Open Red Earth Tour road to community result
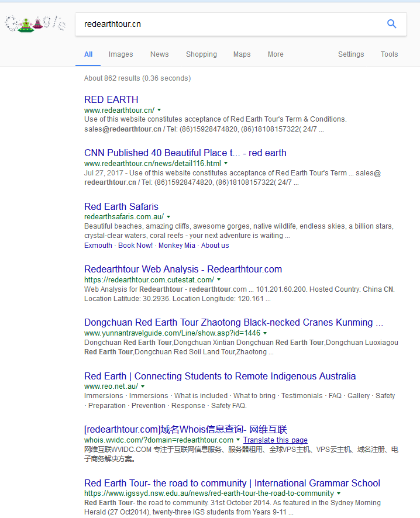The image size is (420, 518). coord(232,484)
